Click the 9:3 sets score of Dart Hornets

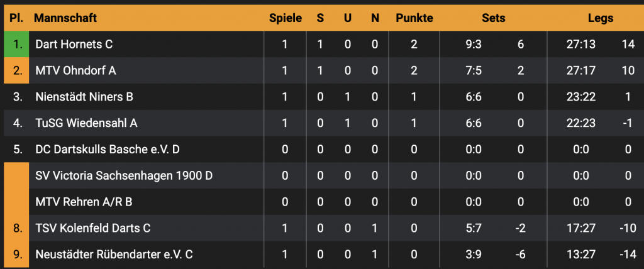473,45
